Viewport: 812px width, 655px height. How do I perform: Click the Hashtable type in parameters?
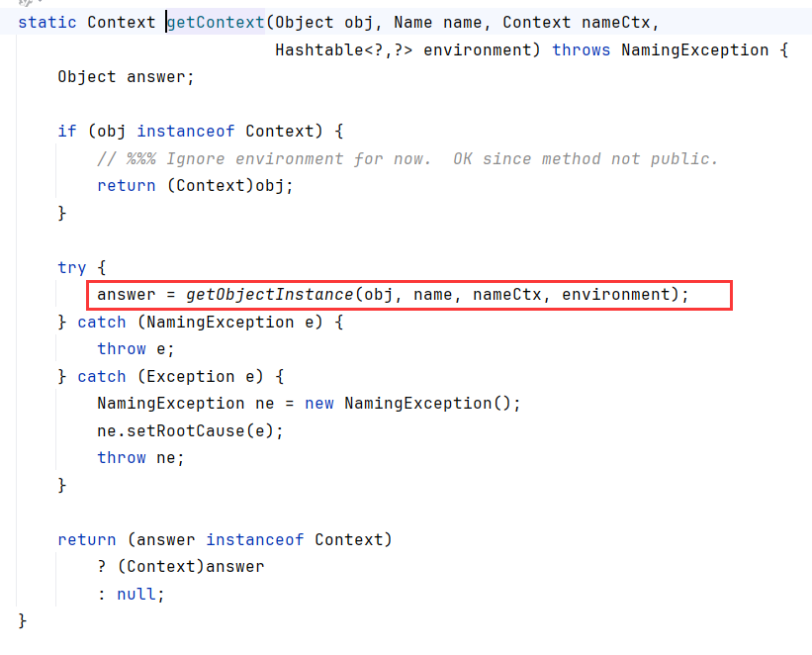coord(319,49)
